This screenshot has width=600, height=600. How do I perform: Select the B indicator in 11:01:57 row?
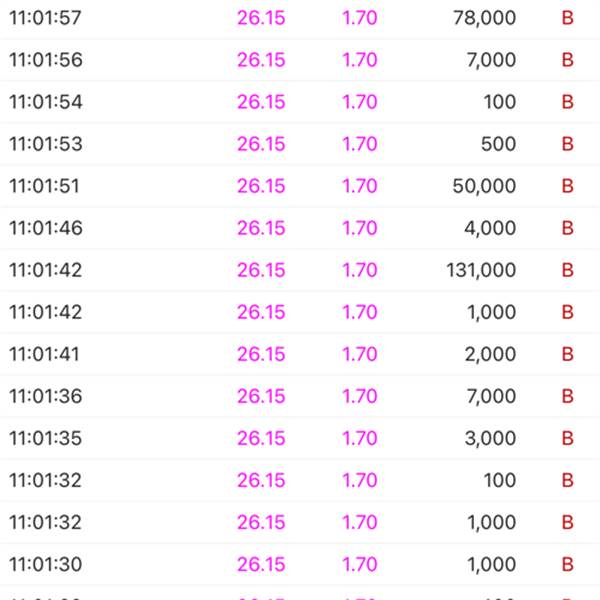(567, 18)
